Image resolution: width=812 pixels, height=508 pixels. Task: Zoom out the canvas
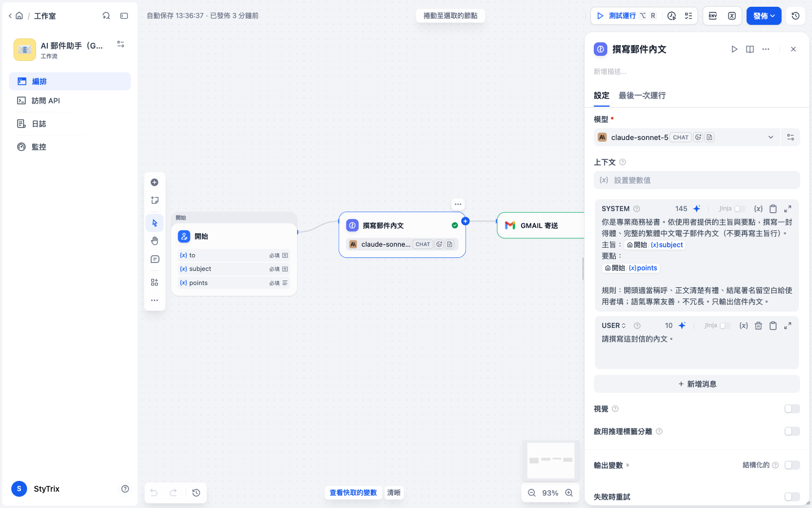point(532,493)
